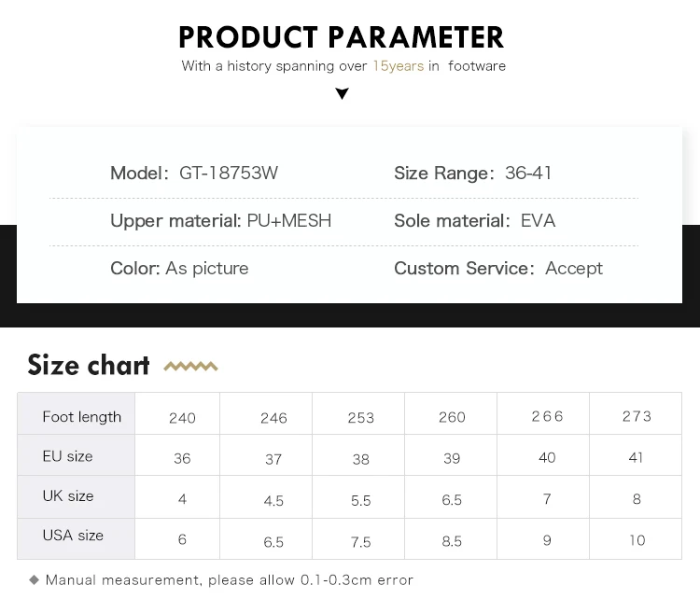
Task: Click the EVA sole material value
Action: [538, 221]
